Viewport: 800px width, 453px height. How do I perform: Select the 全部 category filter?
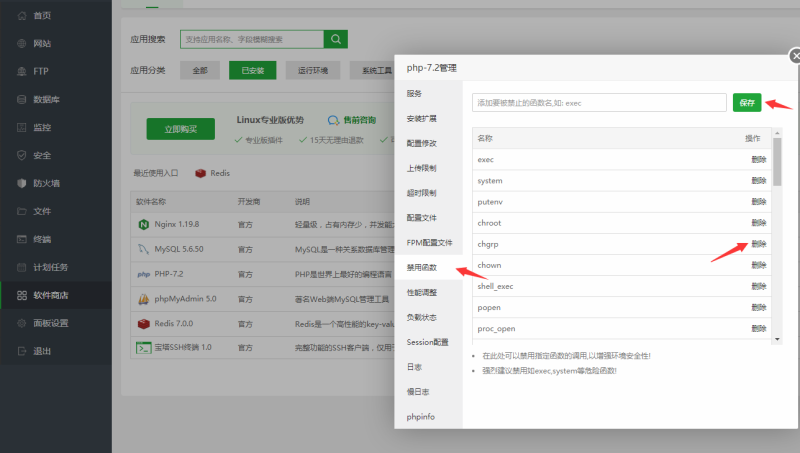pos(200,70)
